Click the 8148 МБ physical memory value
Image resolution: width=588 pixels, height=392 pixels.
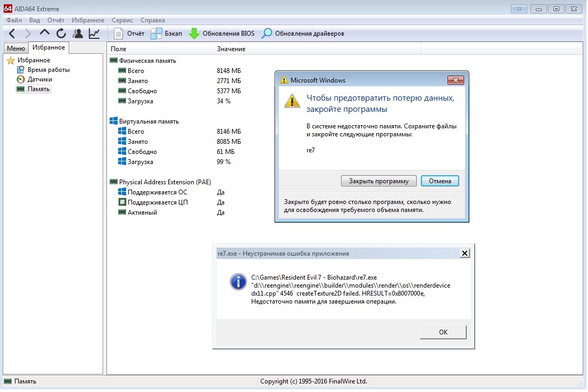(229, 71)
